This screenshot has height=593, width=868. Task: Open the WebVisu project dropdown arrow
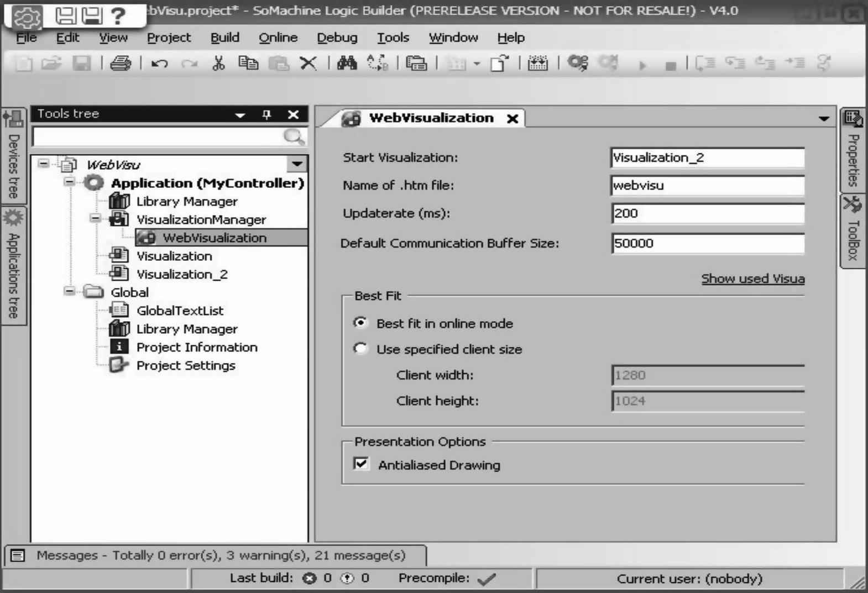pos(297,164)
